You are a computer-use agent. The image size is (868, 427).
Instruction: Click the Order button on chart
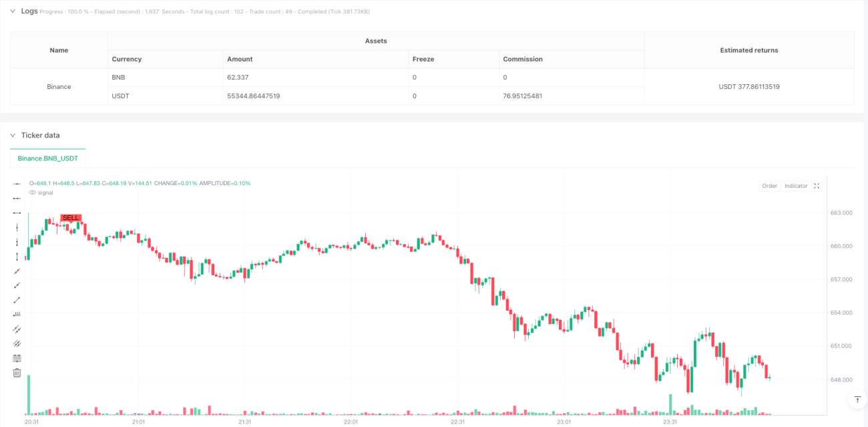tap(770, 186)
